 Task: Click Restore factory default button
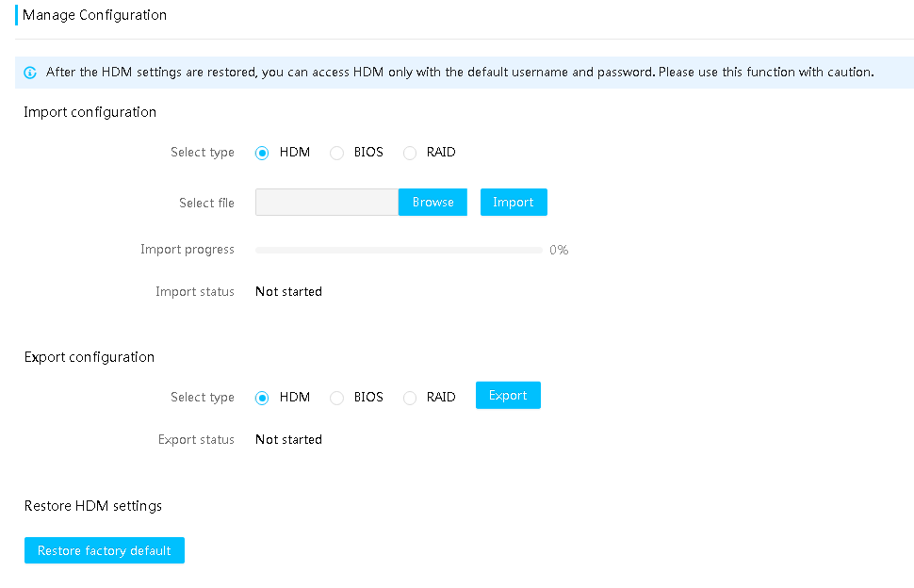(105, 550)
